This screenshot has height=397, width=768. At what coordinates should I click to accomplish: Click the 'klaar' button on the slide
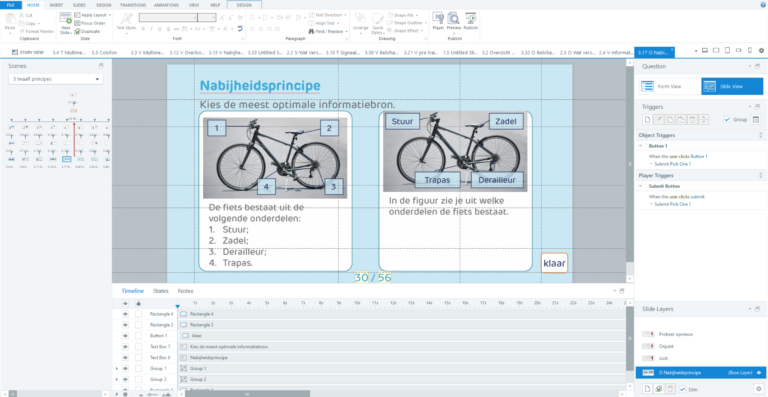coord(554,263)
